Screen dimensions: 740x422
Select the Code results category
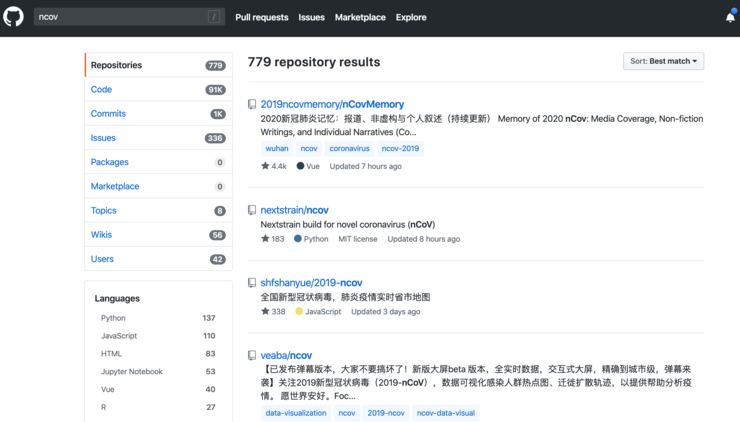(159, 89)
